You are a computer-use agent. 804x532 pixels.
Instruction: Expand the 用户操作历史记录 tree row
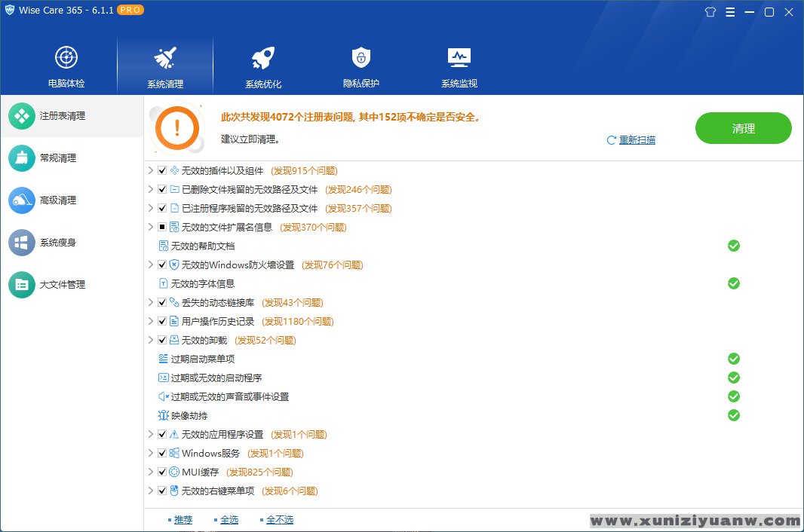(151, 322)
